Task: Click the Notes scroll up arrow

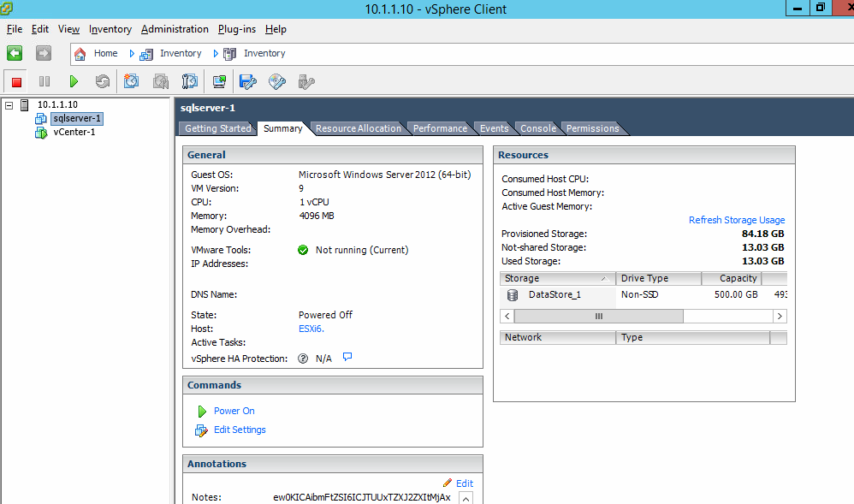Action: (466, 497)
